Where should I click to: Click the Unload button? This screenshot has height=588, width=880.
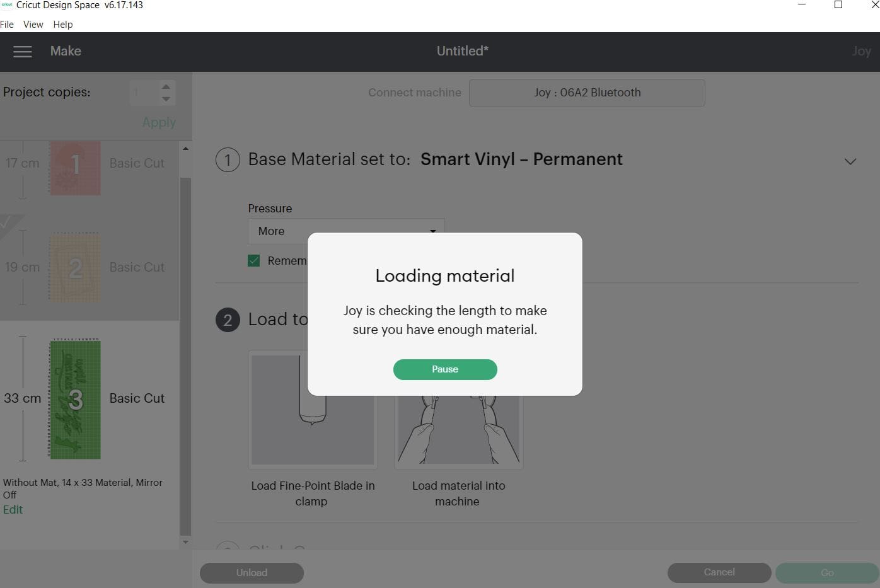click(x=252, y=573)
